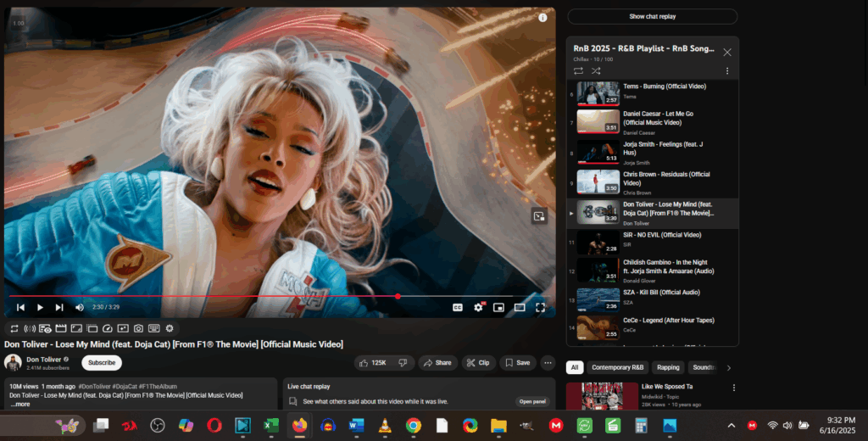868x441 pixels.
Task: Play the paused video
Action: pos(40,308)
